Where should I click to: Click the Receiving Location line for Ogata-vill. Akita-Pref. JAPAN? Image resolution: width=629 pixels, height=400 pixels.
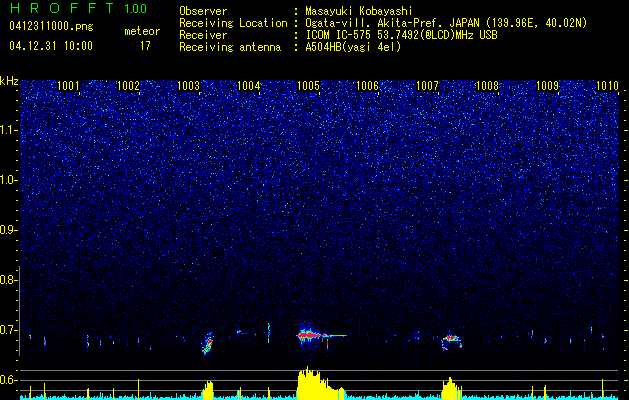446,23
